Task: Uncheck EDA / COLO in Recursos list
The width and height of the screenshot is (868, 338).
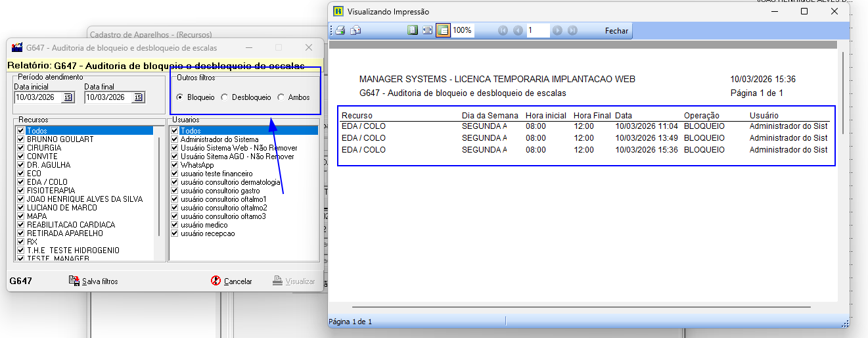Action: coord(22,182)
